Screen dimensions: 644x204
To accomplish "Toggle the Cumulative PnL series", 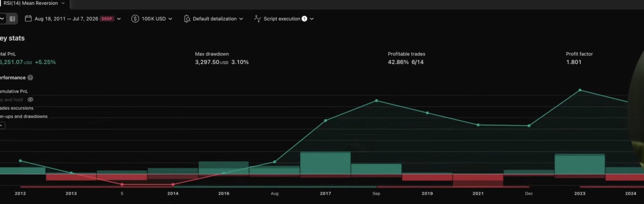I will point(14,91).
